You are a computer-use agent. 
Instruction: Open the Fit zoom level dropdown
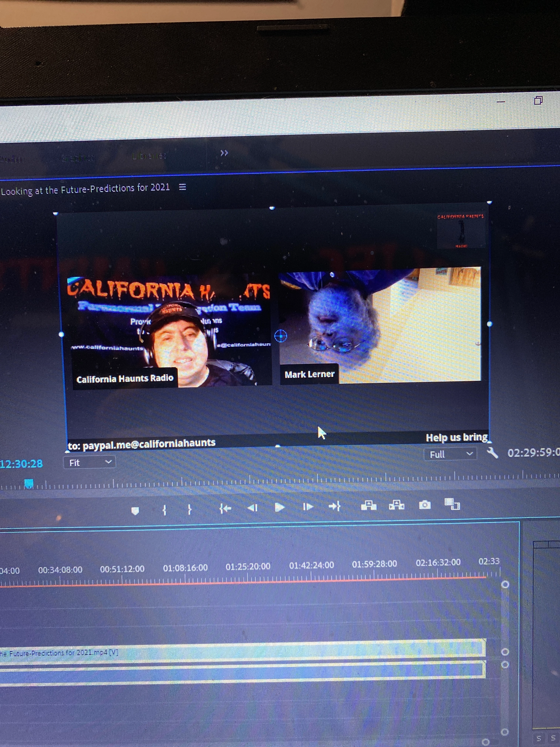coord(89,462)
